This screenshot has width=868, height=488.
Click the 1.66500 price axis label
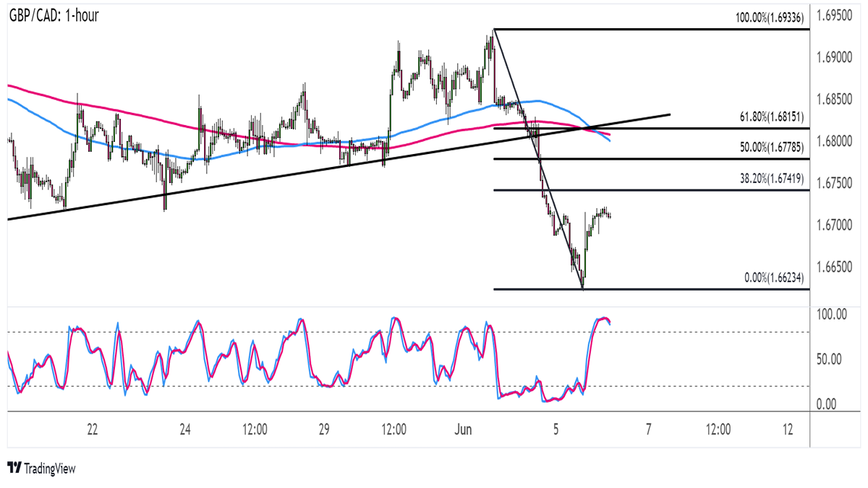[x=836, y=267]
